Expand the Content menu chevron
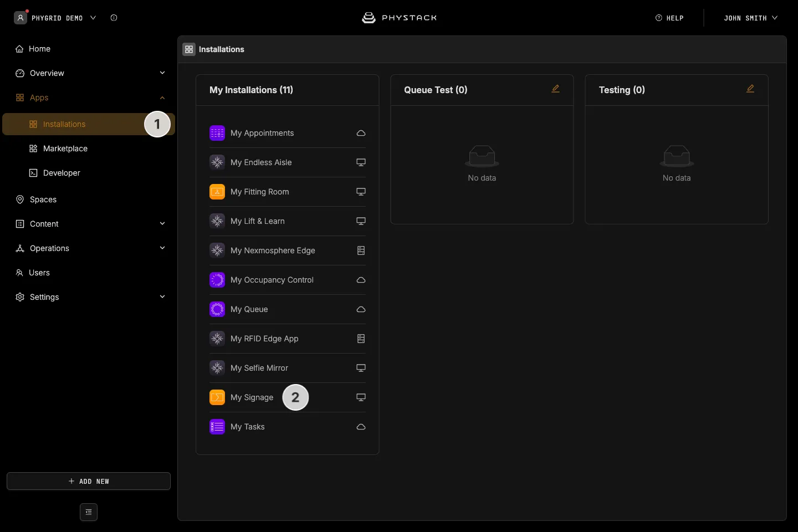 pos(162,224)
